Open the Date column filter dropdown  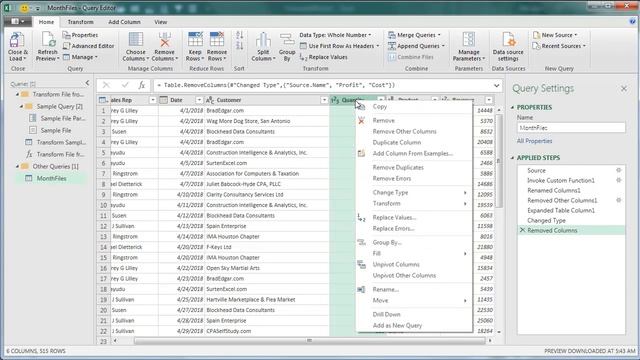point(199,100)
